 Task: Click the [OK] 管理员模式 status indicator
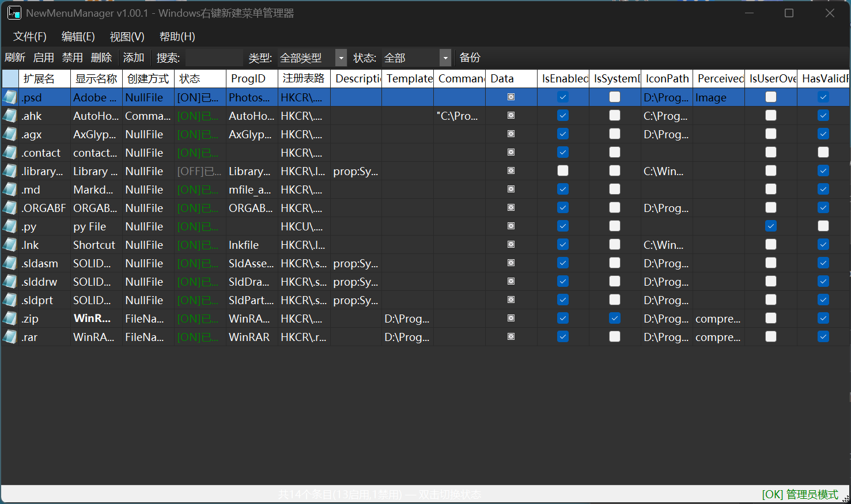point(800,495)
